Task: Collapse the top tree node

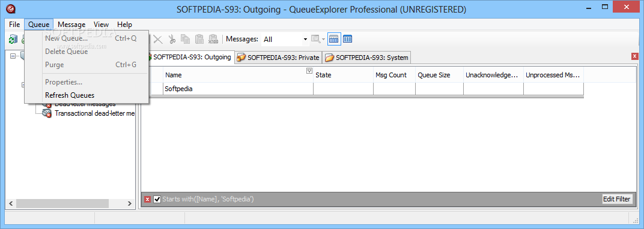Action: pos(13,56)
